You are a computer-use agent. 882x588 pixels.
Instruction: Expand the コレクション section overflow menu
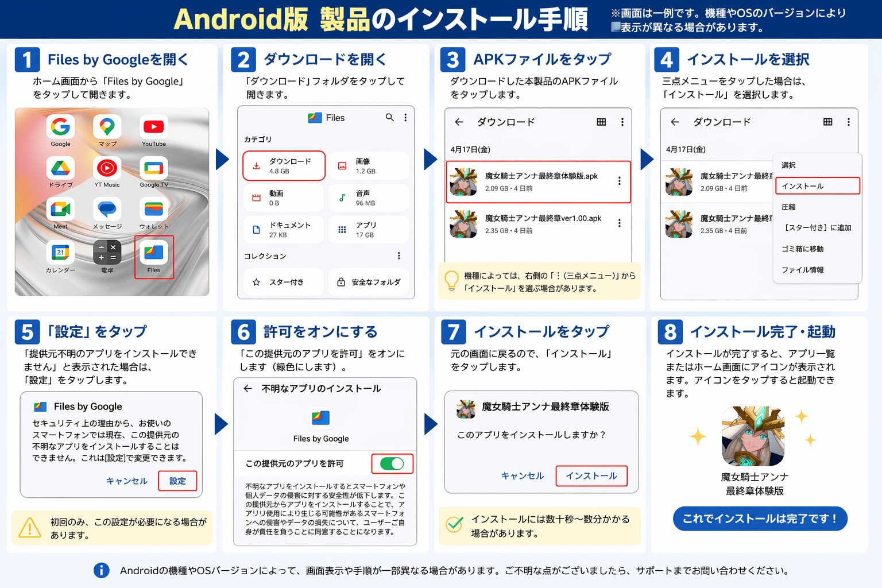tap(399, 256)
